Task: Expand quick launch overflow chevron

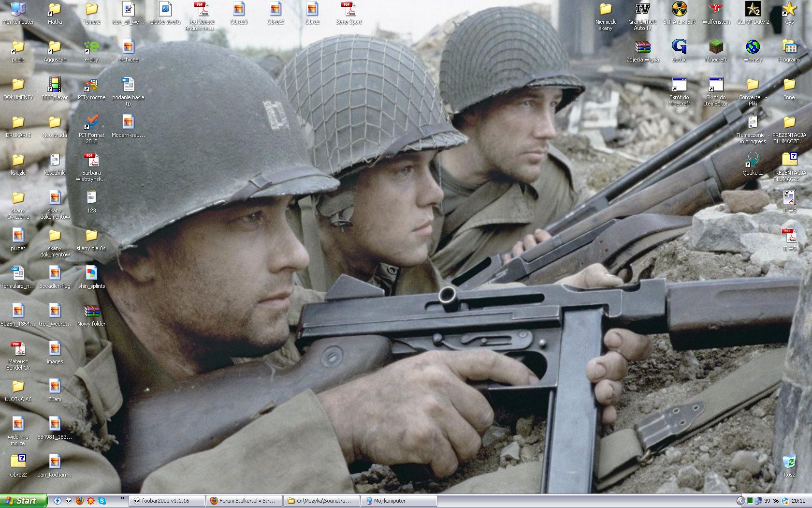Action: click(123, 498)
